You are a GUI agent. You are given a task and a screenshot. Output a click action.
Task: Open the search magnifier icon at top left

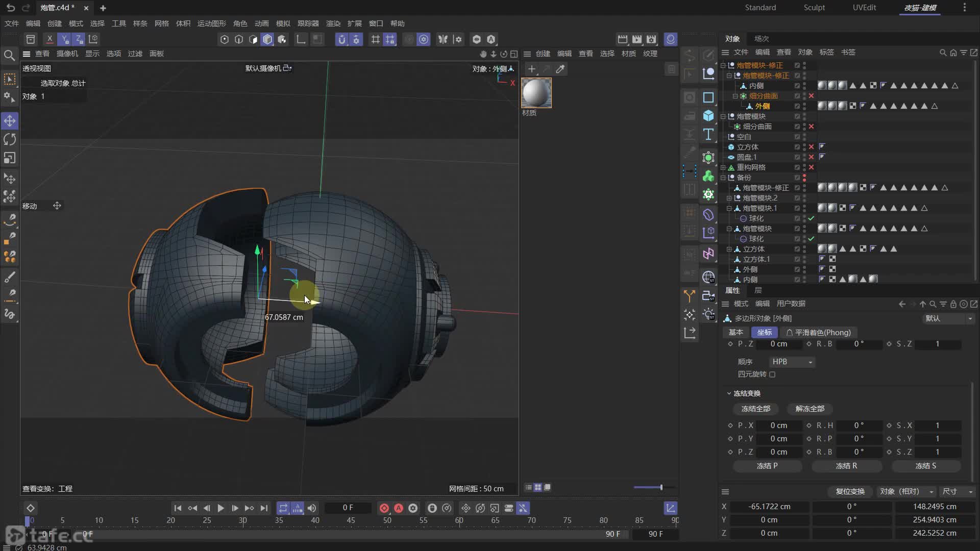[9, 55]
